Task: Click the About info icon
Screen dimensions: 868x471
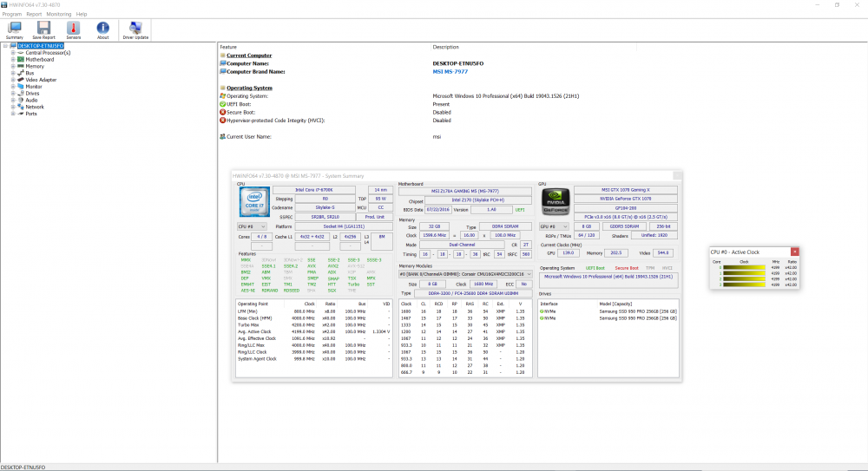Action: point(103,27)
